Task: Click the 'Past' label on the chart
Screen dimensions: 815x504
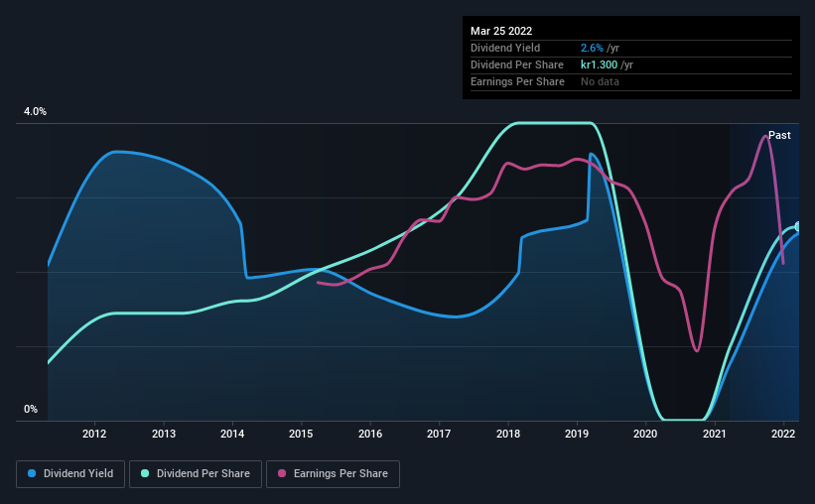Action: pos(779,135)
